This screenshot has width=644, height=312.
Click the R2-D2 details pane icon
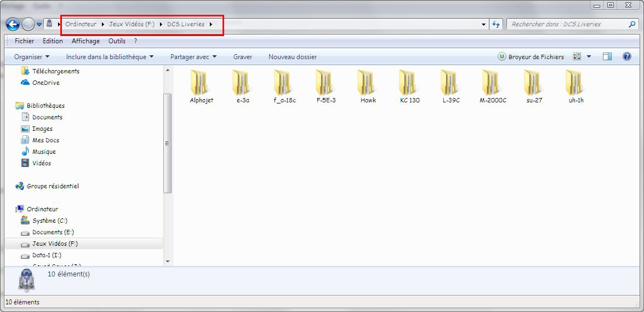26,280
